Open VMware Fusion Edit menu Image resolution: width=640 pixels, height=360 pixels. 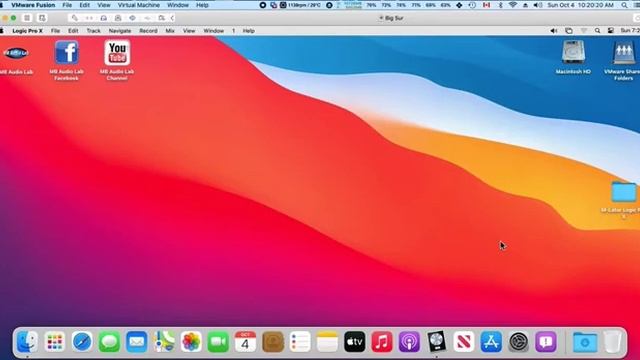point(84,5)
